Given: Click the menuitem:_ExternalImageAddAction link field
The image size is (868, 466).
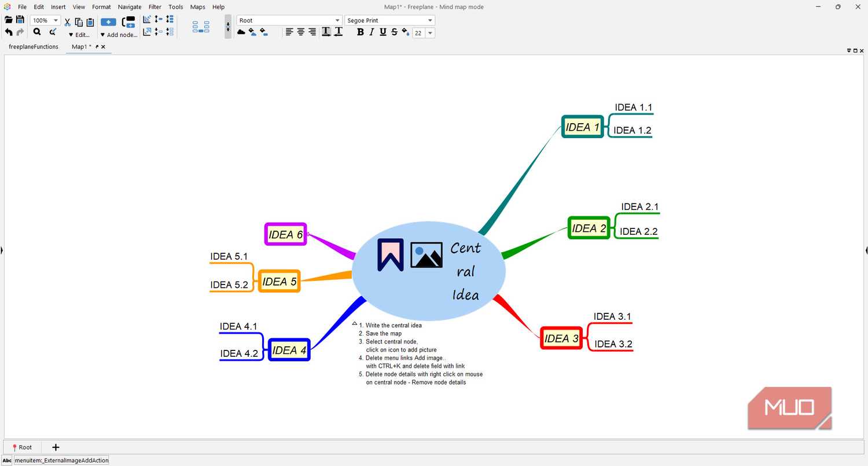Looking at the screenshot, I should coord(61,460).
